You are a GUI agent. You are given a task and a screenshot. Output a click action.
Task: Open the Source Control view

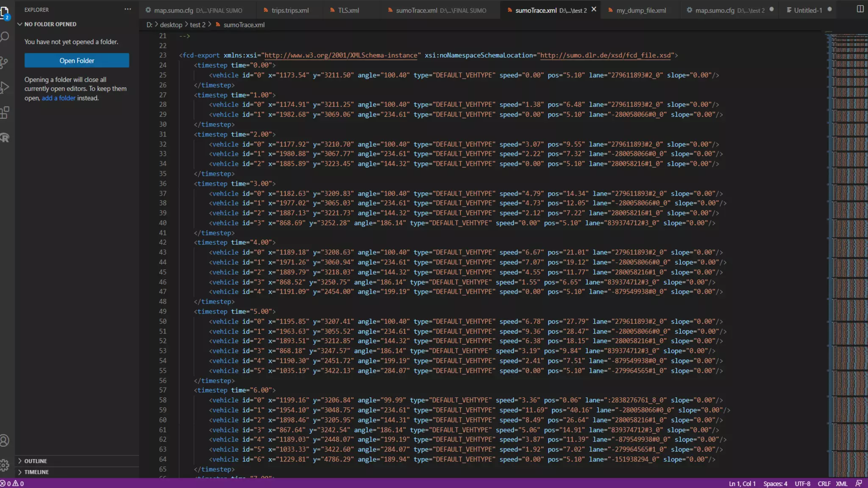[x=5, y=62]
